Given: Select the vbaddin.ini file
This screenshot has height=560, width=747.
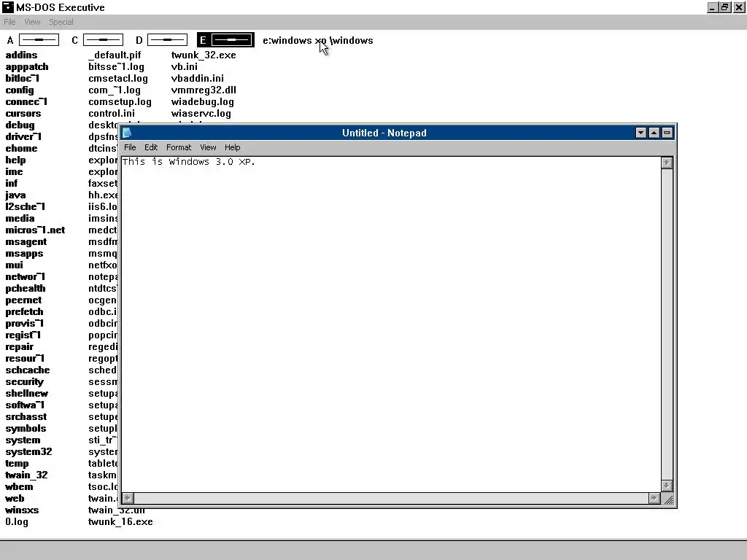Looking at the screenshot, I should [197, 79].
